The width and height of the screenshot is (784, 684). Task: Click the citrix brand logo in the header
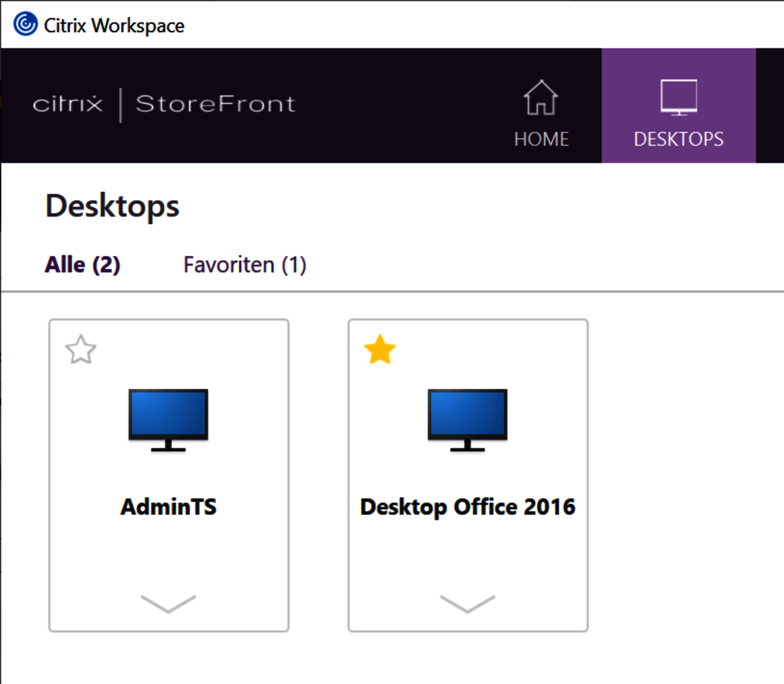pyautogui.click(x=68, y=103)
